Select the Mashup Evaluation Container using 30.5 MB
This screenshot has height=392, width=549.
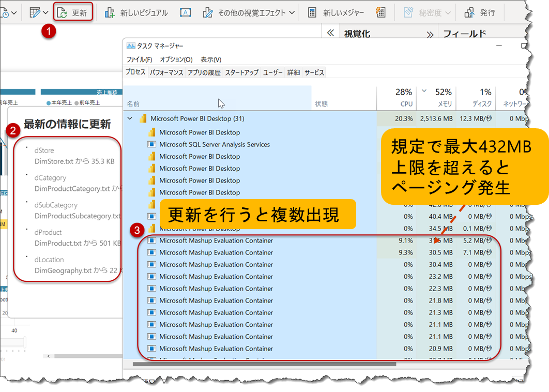pyautogui.click(x=216, y=252)
